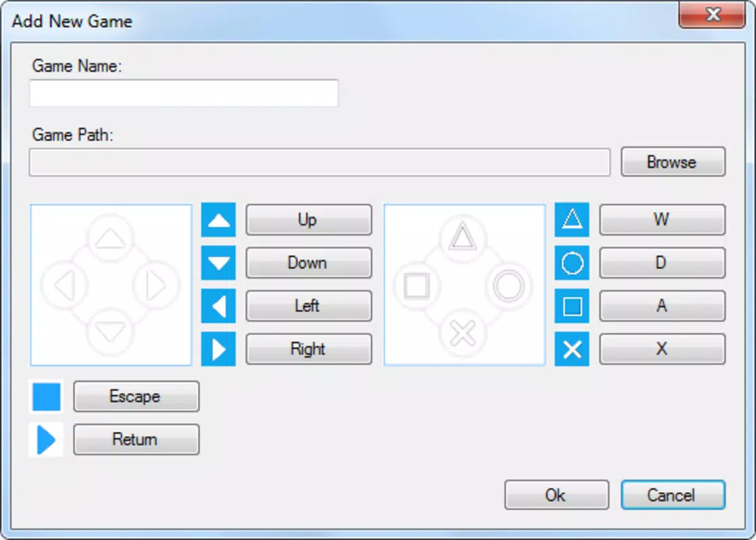
Task: Remap the Down key binding button
Action: pos(309,263)
